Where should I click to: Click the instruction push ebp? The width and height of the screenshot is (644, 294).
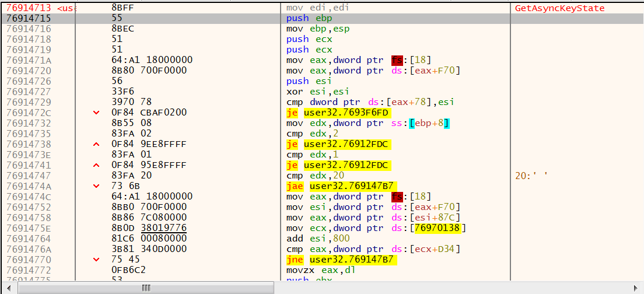point(309,19)
